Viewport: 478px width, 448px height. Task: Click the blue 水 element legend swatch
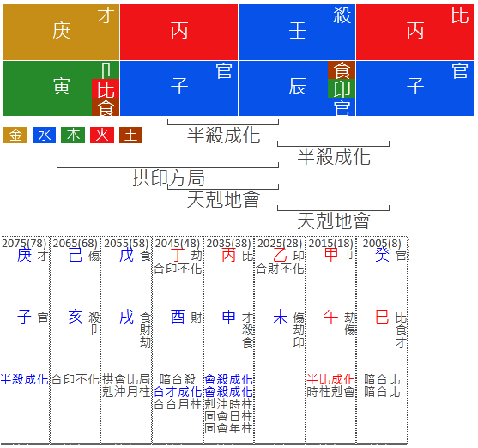click(45, 135)
